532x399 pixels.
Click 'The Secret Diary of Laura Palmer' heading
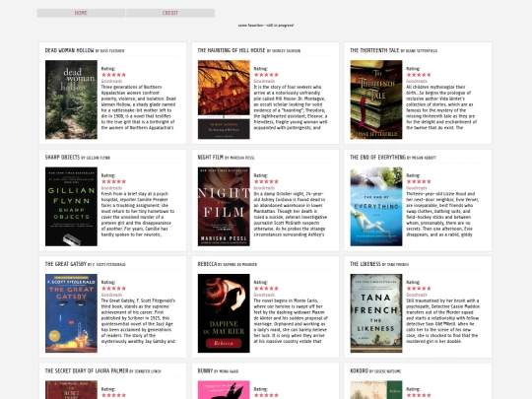[x=87, y=371]
